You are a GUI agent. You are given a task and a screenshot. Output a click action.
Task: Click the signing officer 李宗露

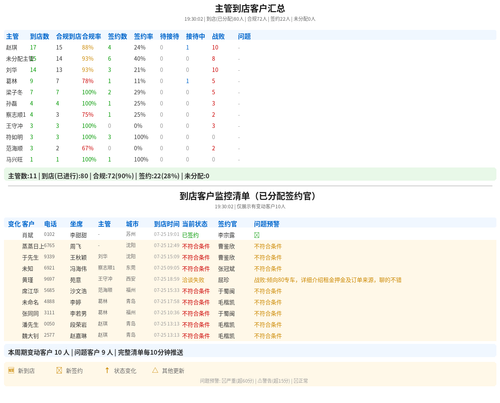[x=226, y=235]
